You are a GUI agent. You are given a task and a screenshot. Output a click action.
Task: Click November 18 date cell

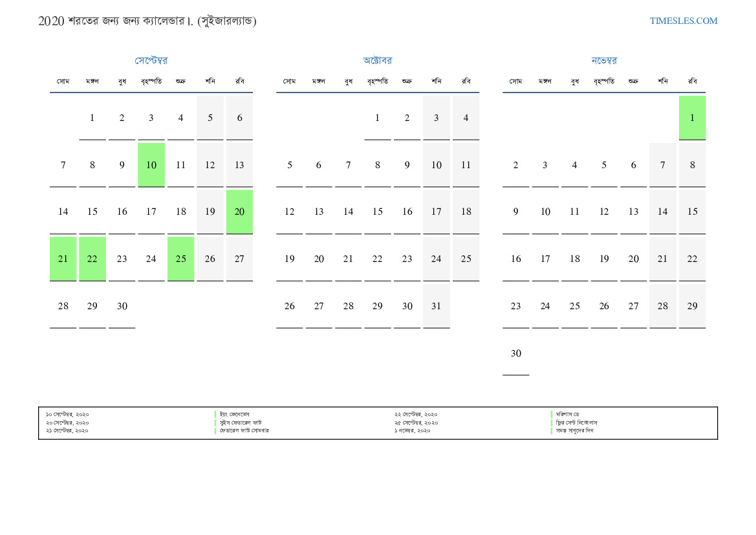pyautogui.click(x=574, y=259)
